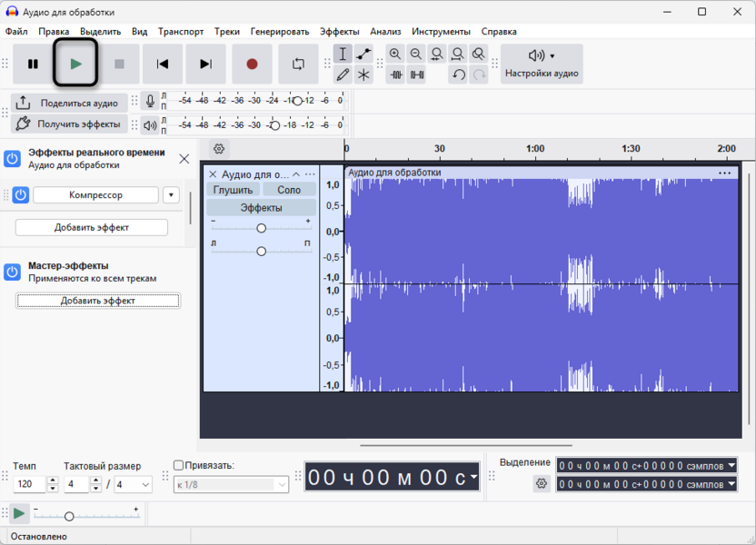The image size is (756, 545).
Task: Close the realtime effects panel
Action: coord(184,159)
